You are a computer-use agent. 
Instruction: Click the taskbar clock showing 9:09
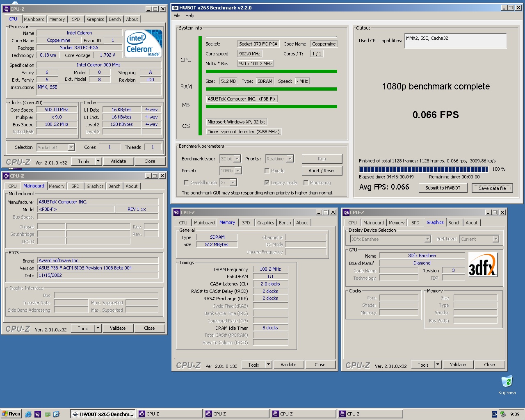tap(515, 414)
